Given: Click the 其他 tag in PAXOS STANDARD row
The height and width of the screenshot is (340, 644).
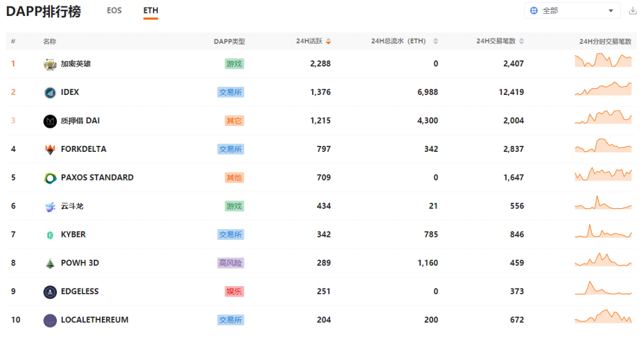Looking at the screenshot, I should [234, 178].
